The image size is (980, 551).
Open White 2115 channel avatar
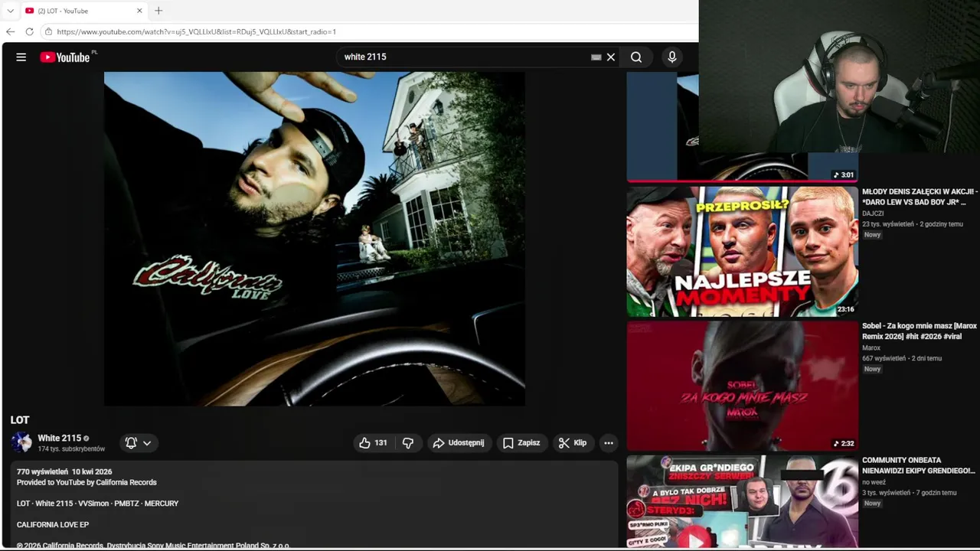21,442
